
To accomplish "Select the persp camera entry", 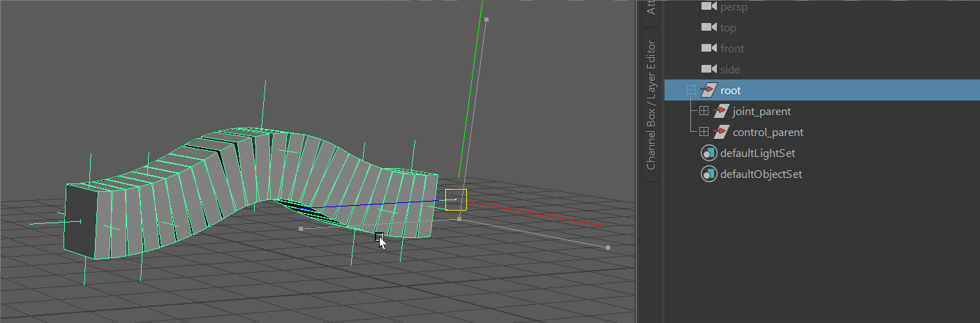I will coord(733,6).
